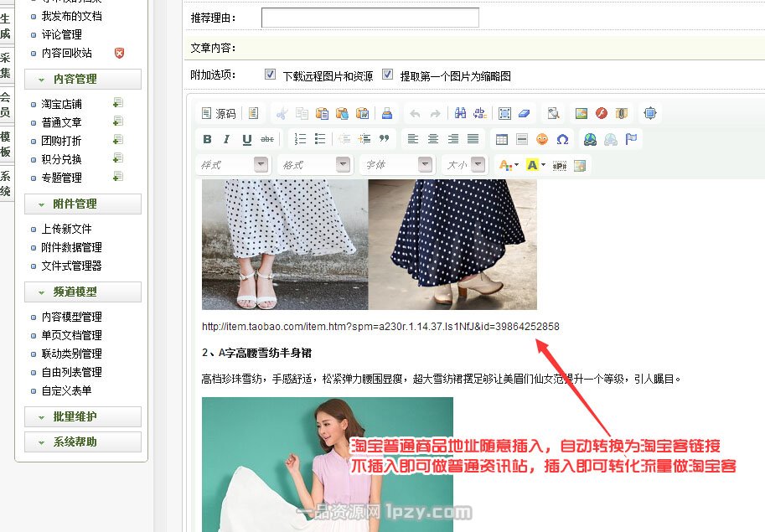The image size is (765, 532).
Task: Open the 大小 font size dropdown
Action: pyautogui.click(x=464, y=165)
